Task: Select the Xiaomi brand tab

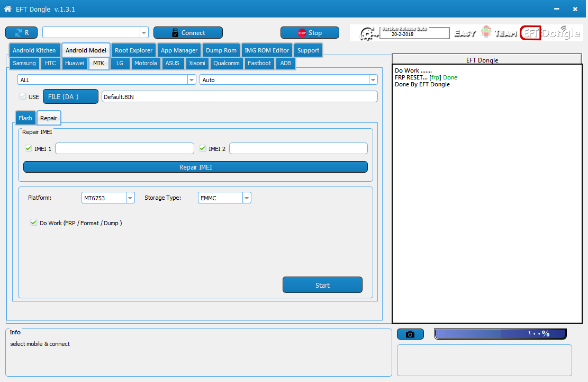Action: (197, 63)
